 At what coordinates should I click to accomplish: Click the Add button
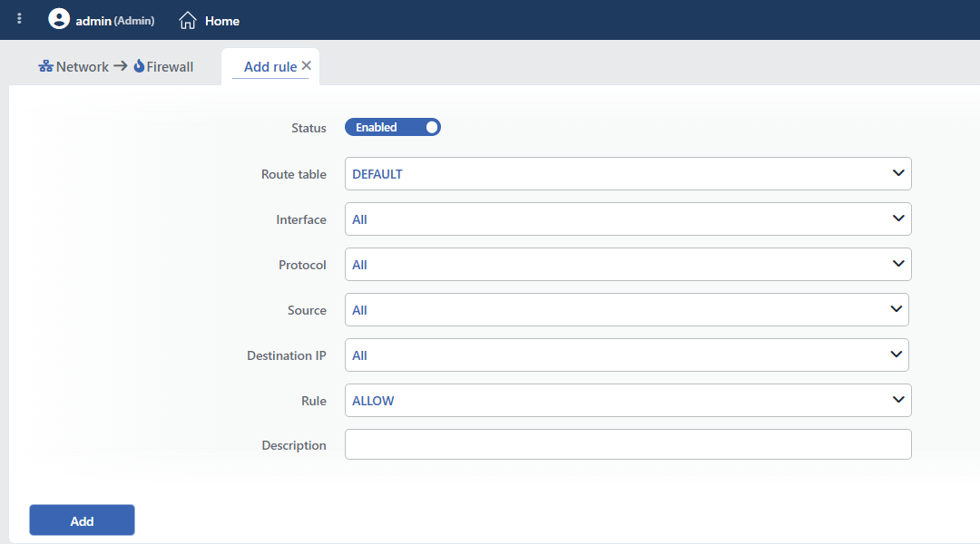tap(82, 520)
